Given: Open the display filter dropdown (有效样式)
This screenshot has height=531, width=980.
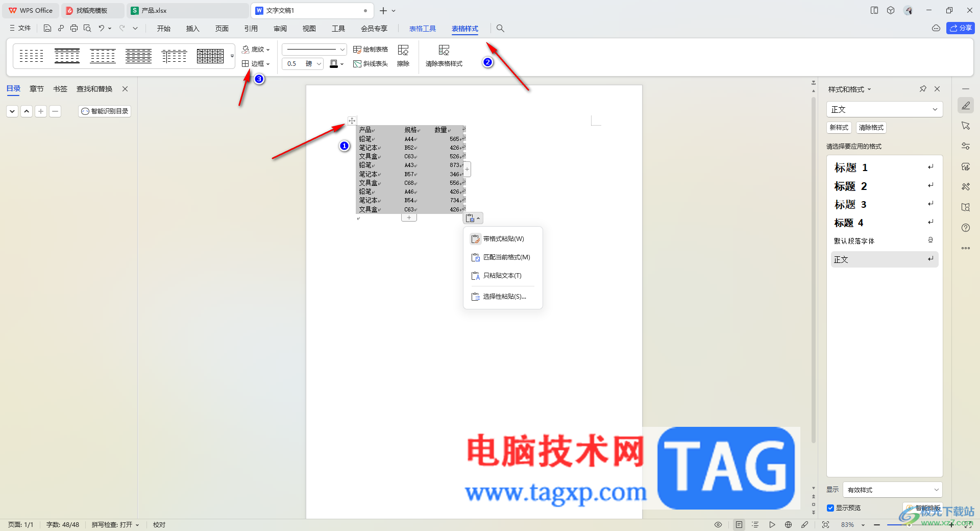Looking at the screenshot, I should 892,490.
